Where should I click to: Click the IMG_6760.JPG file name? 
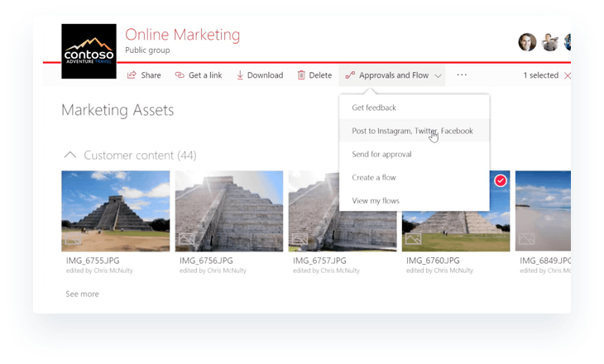433,261
